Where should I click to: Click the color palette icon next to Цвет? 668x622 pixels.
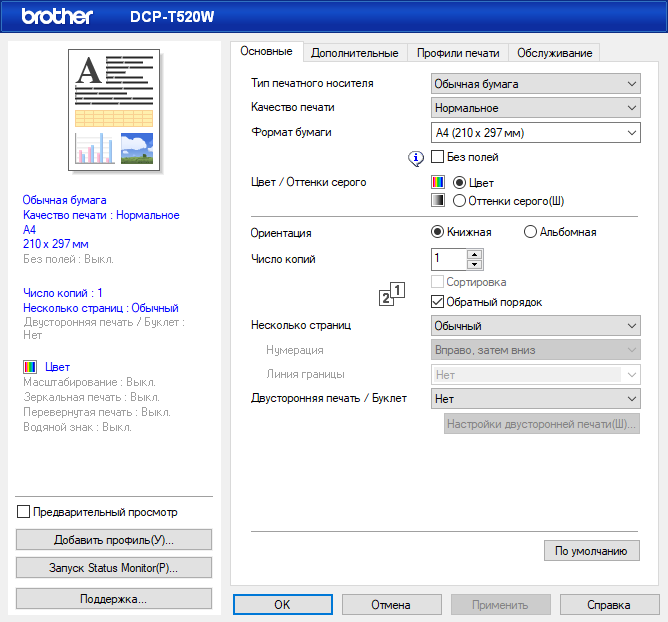[x=438, y=182]
